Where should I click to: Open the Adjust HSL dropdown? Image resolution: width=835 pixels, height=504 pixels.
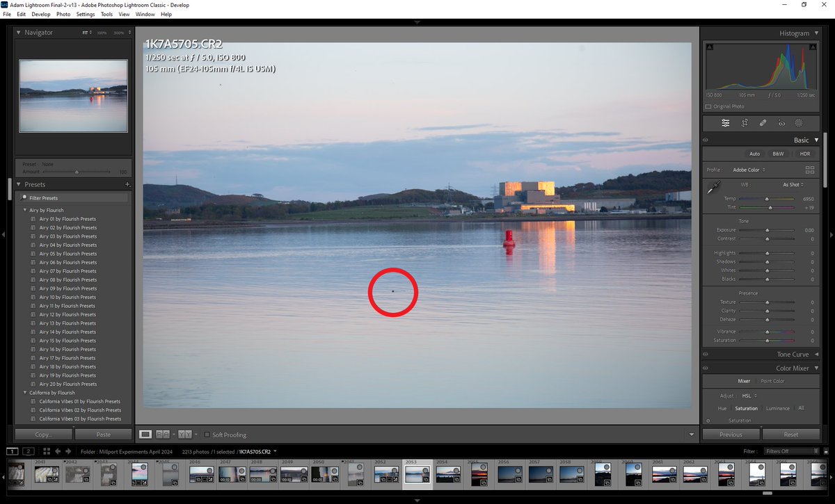coord(751,396)
